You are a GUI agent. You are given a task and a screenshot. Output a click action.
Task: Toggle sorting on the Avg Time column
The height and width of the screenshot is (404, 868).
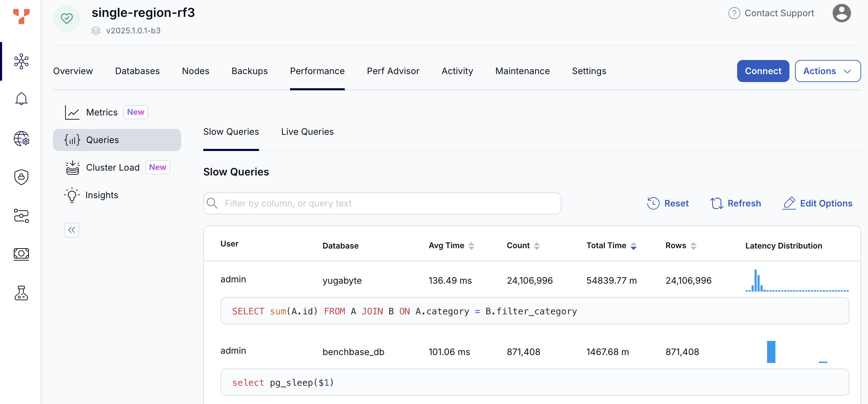click(x=472, y=245)
